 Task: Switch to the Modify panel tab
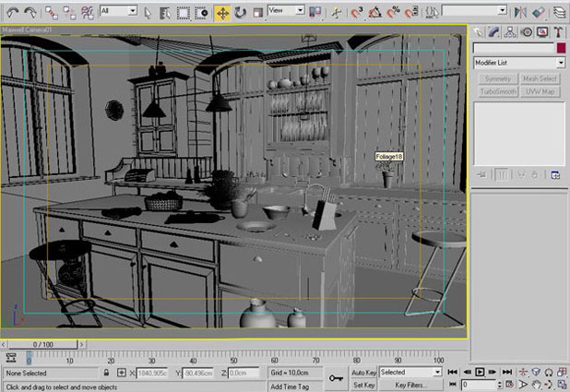point(494,32)
